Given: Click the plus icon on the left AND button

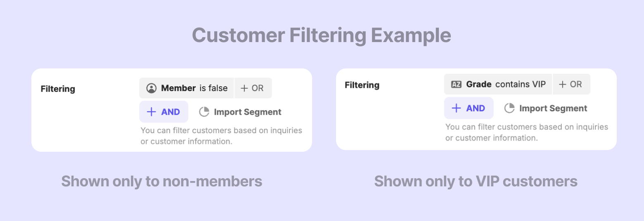Looking at the screenshot, I should 152,112.
